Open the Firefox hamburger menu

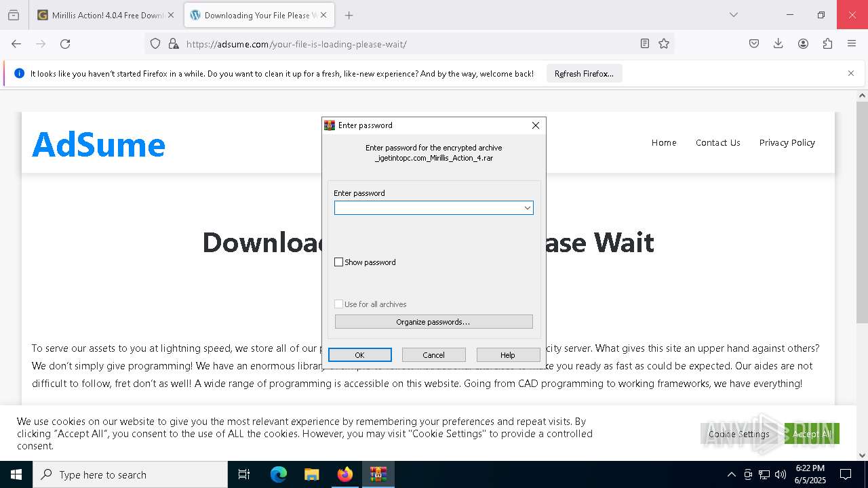[x=852, y=44]
